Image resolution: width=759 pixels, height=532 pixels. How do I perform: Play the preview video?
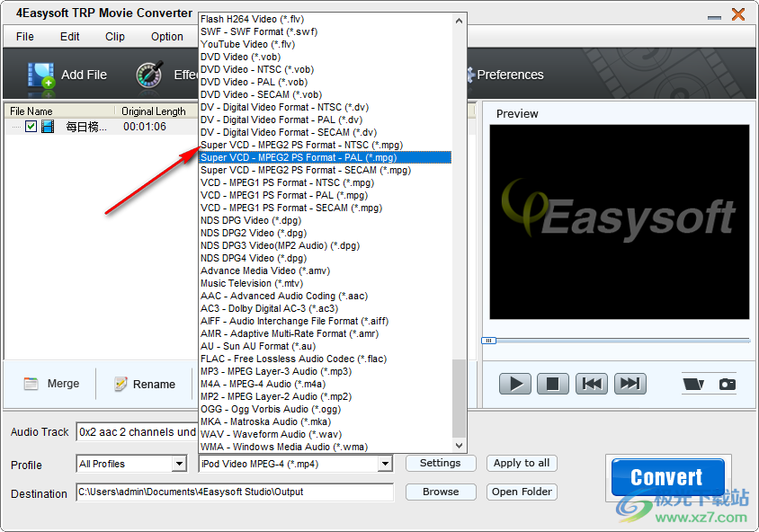click(515, 384)
